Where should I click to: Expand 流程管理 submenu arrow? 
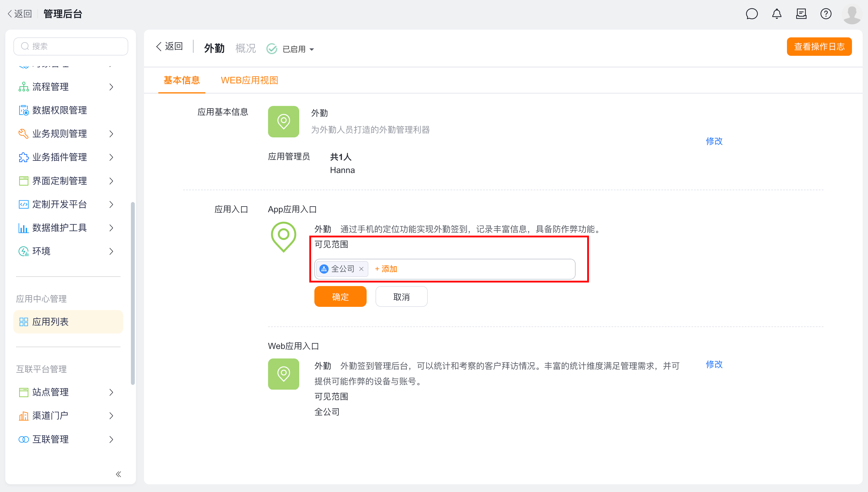tap(112, 87)
